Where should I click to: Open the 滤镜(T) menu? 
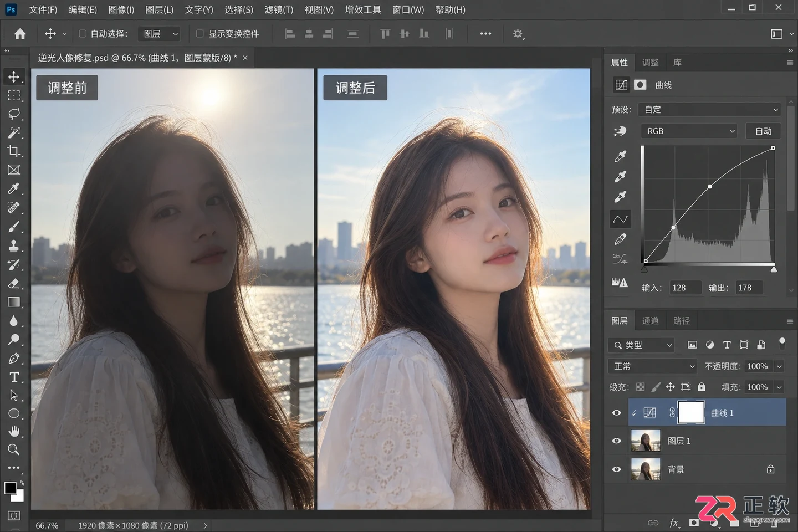[x=279, y=9]
